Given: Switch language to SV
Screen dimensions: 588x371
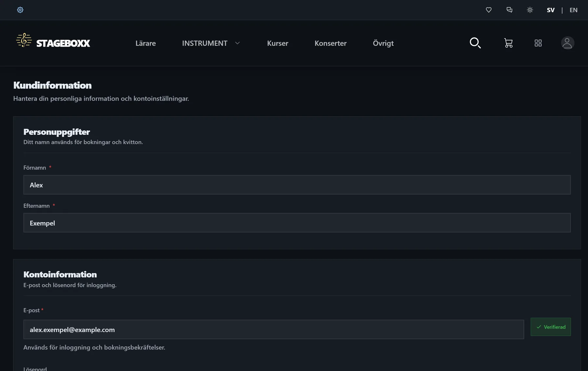Looking at the screenshot, I should (x=551, y=10).
